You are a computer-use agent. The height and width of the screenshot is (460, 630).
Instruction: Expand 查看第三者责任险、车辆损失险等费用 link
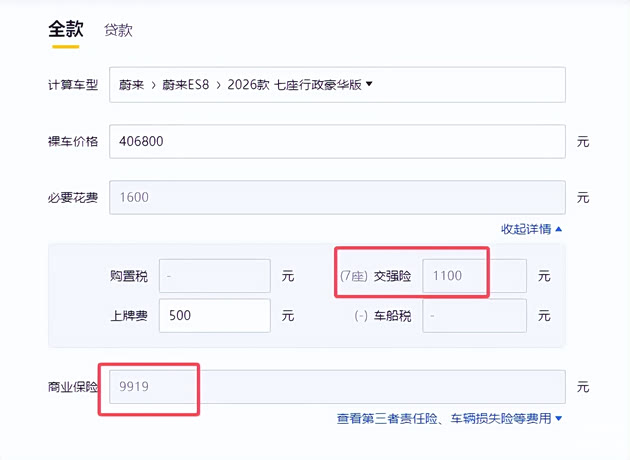pos(449,419)
